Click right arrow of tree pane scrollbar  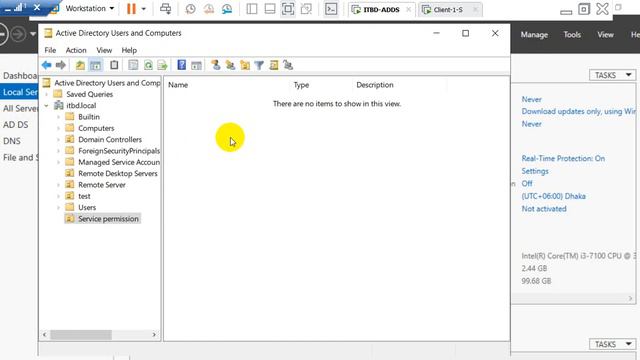(x=154, y=335)
